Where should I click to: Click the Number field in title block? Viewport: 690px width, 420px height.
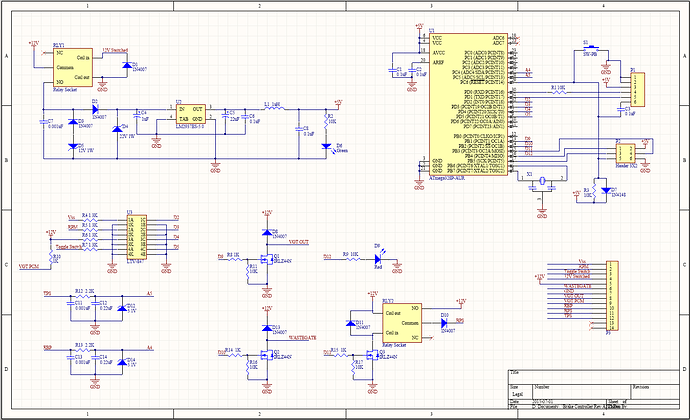(x=582, y=391)
